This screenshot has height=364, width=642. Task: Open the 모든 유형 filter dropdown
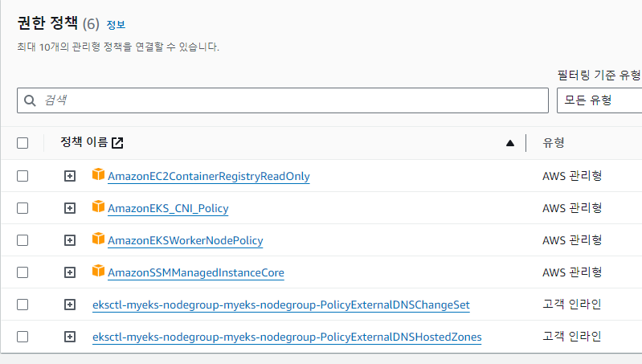(x=599, y=100)
